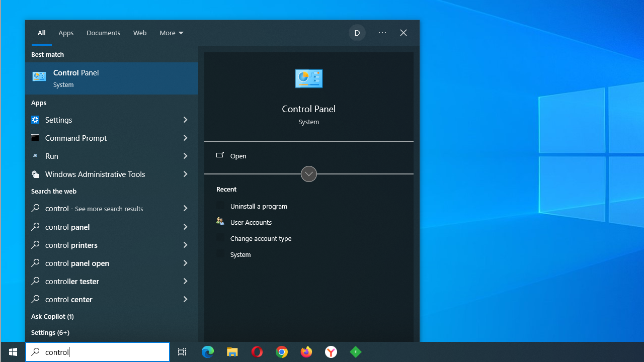This screenshot has height=362, width=644.
Task: Open Microsoft Edge from the taskbar
Action: click(208, 352)
